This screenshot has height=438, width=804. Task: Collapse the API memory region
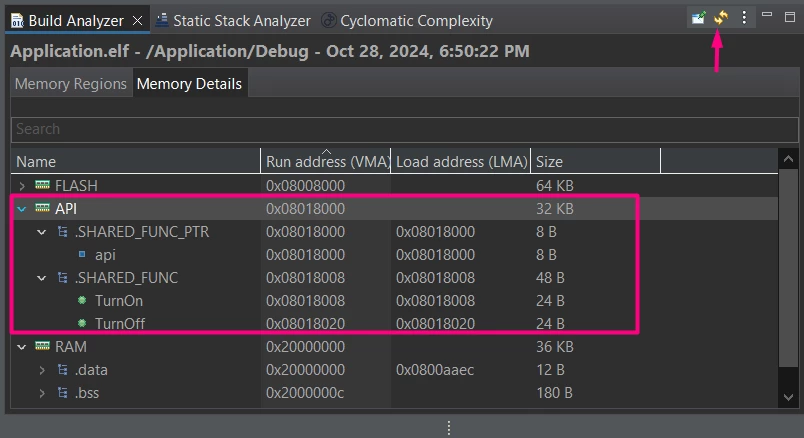[x=22, y=209]
